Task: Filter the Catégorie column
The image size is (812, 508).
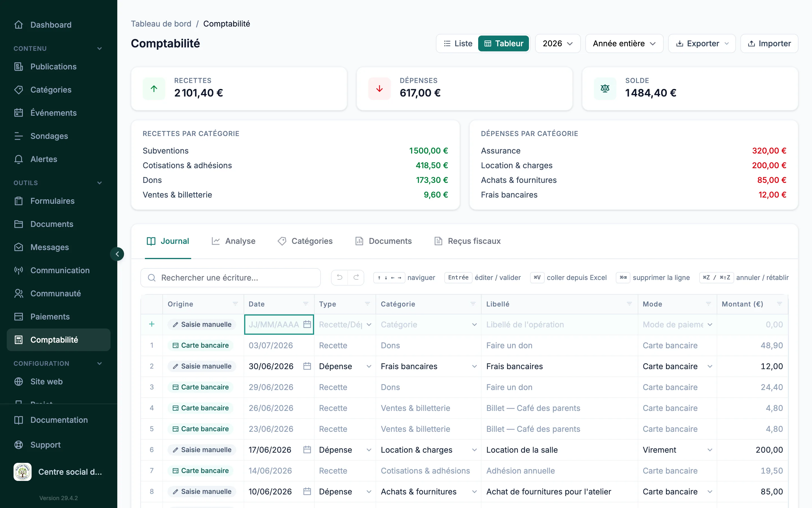Action: pyautogui.click(x=473, y=304)
